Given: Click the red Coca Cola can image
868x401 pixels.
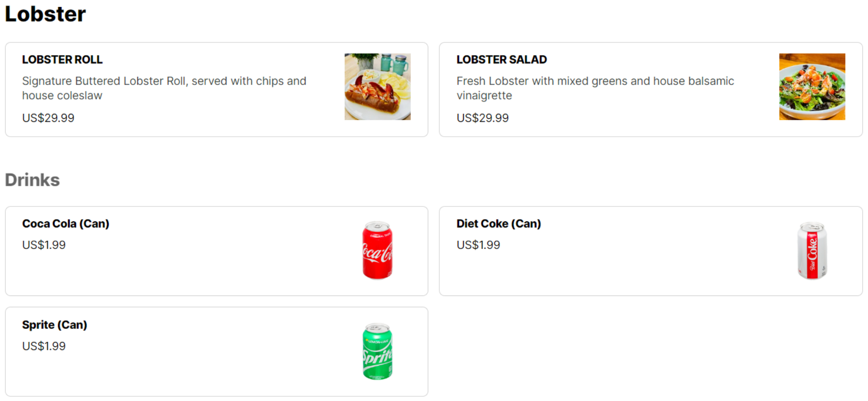Looking at the screenshot, I should [377, 250].
